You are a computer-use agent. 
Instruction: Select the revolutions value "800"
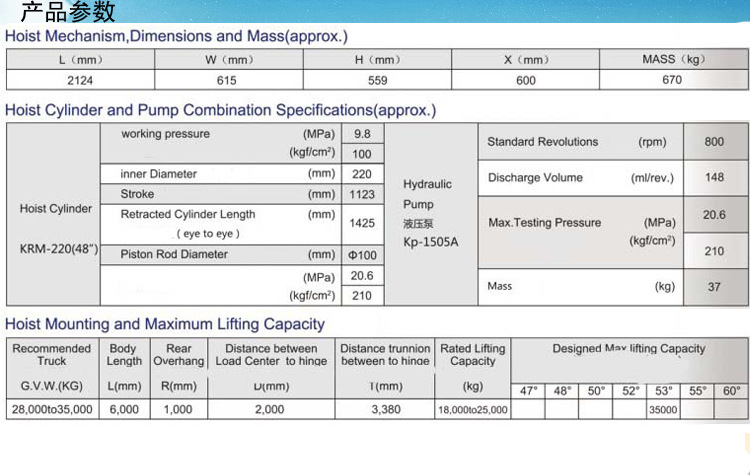(714, 142)
